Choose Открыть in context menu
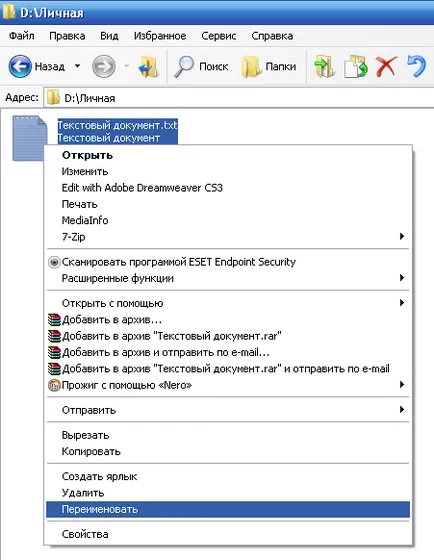Screen dimensions: 434x560 (228, 155)
